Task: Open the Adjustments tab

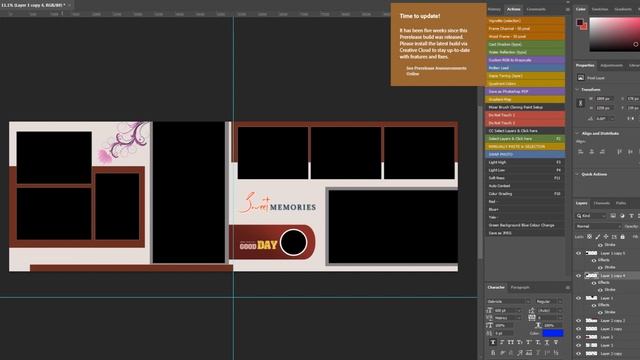Action: coord(611,65)
